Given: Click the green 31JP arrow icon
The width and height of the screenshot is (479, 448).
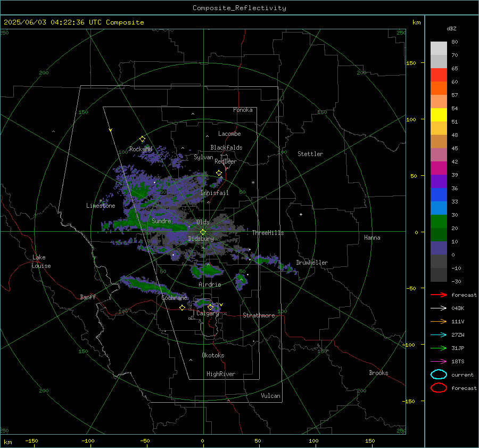Looking at the screenshot, I should pyautogui.click(x=439, y=348).
